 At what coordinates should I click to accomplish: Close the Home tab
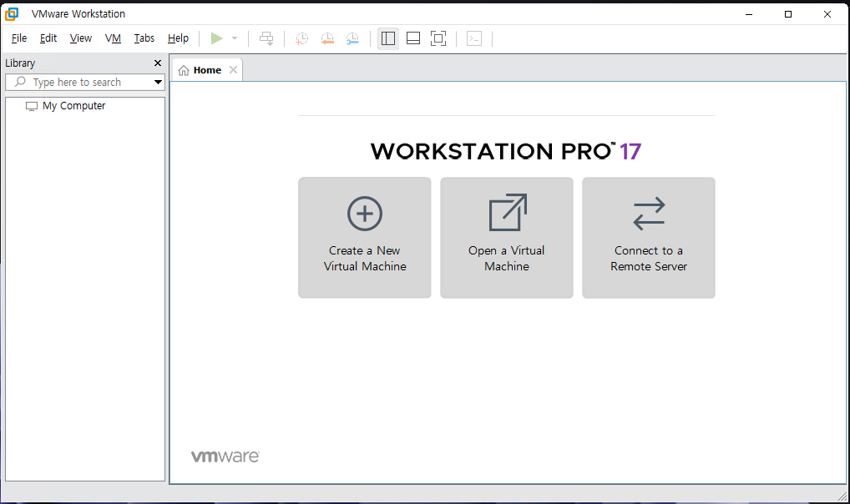click(x=233, y=70)
